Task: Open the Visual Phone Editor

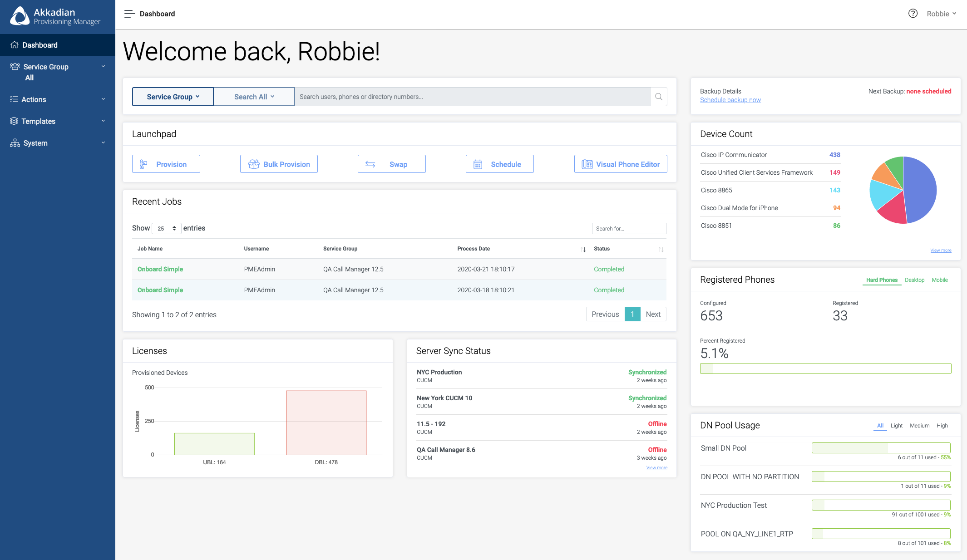Action: tap(621, 164)
